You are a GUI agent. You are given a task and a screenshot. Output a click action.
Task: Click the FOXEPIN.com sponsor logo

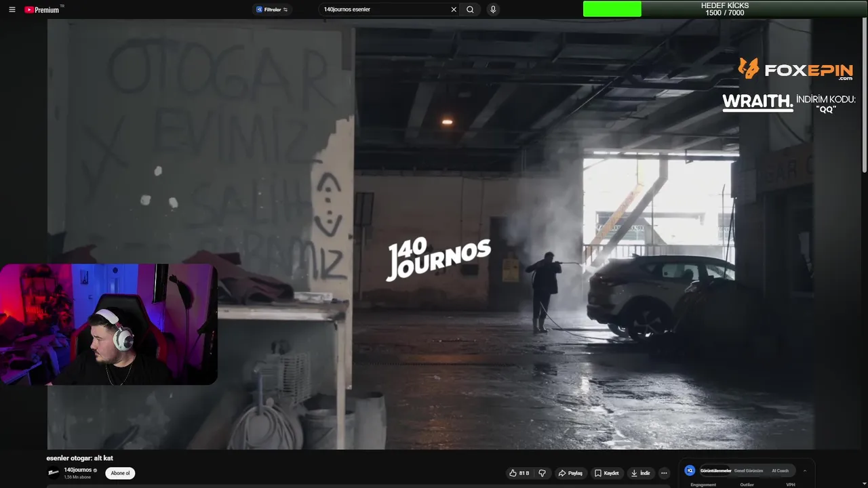tap(795, 69)
